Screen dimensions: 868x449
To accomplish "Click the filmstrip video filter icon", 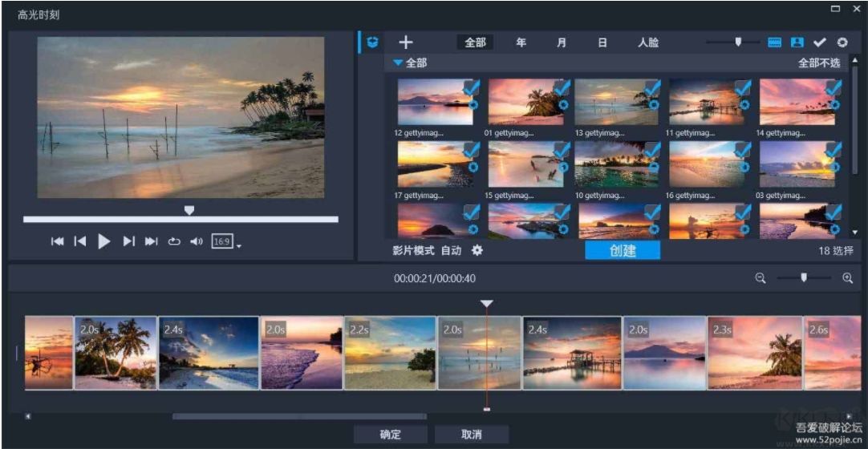I will (774, 42).
